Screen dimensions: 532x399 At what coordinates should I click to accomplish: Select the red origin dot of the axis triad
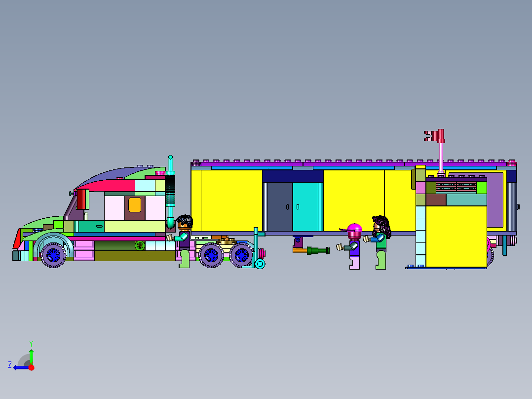[31, 367]
